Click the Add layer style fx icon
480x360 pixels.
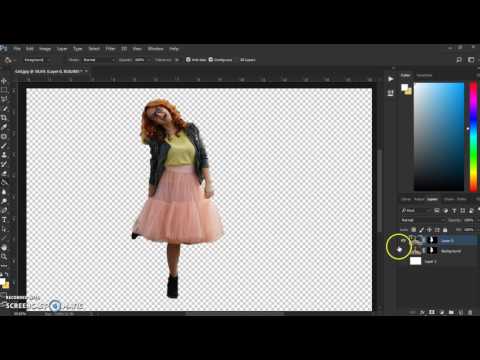(422, 312)
